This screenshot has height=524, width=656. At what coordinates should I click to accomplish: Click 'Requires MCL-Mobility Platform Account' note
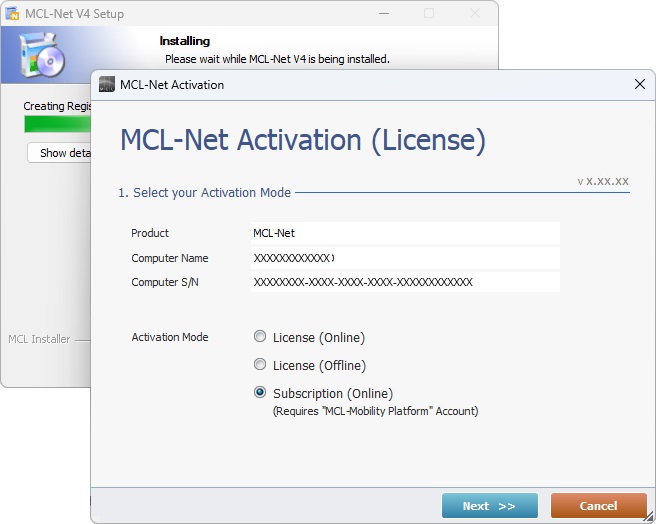coord(375,411)
